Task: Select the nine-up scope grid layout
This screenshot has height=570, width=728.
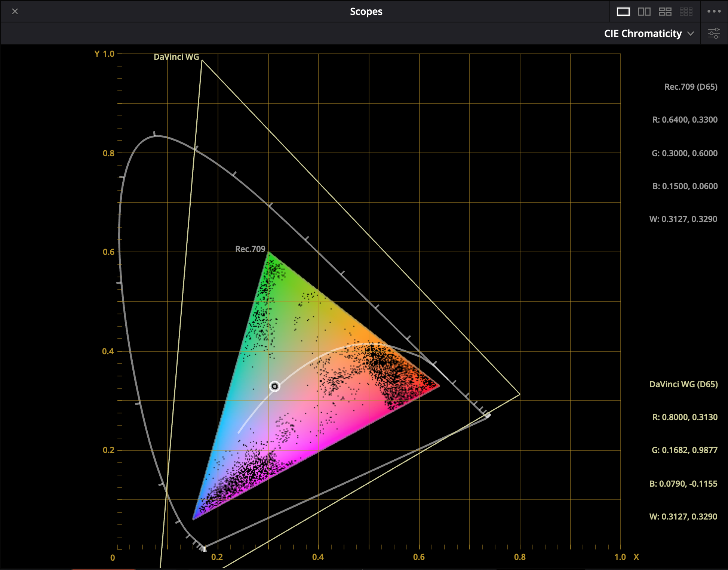Action: pos(686,12)
